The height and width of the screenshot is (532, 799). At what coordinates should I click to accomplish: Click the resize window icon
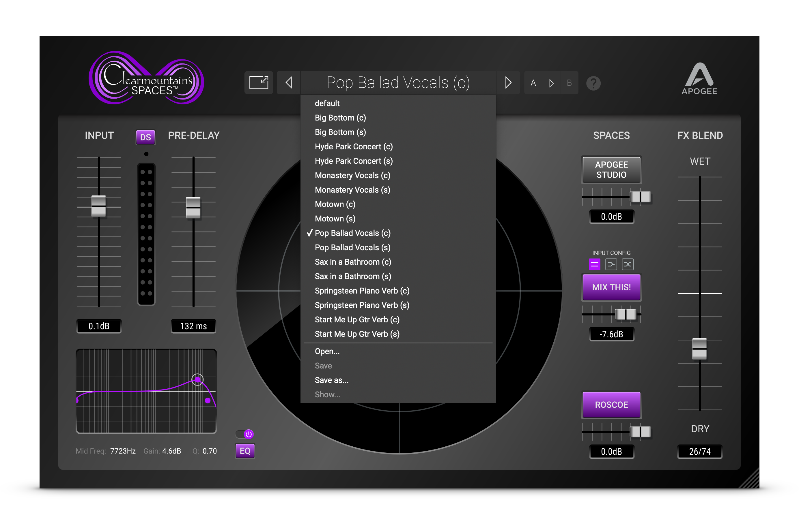(x=258, y=82)
